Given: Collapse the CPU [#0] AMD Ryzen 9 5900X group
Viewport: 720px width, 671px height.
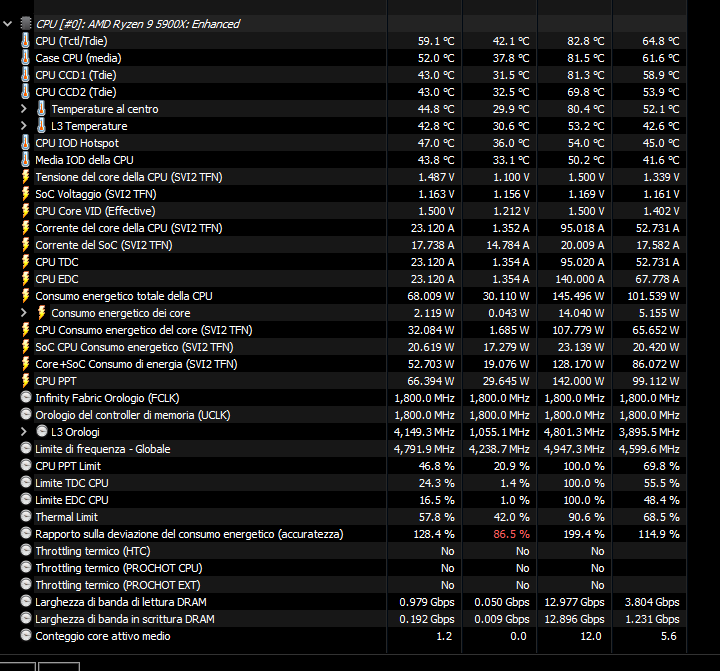Looking at the screenshot, I should (x=7, y=24).
